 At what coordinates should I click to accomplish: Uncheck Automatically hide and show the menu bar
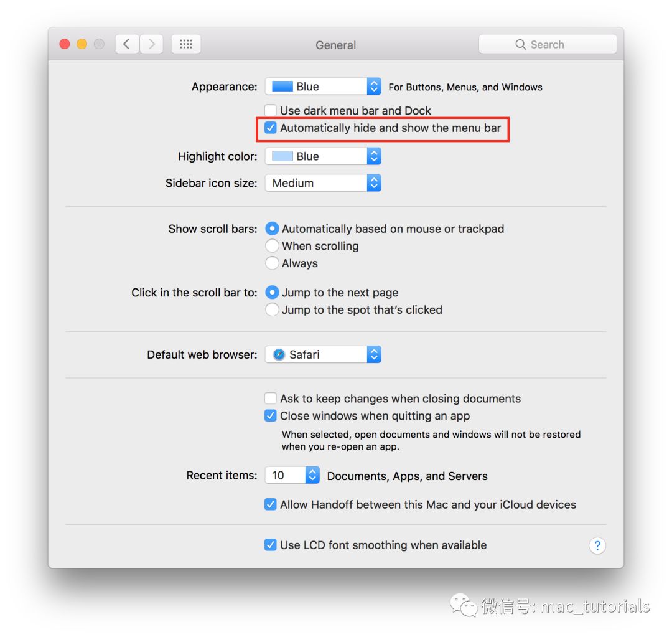[x=271, y=128]
